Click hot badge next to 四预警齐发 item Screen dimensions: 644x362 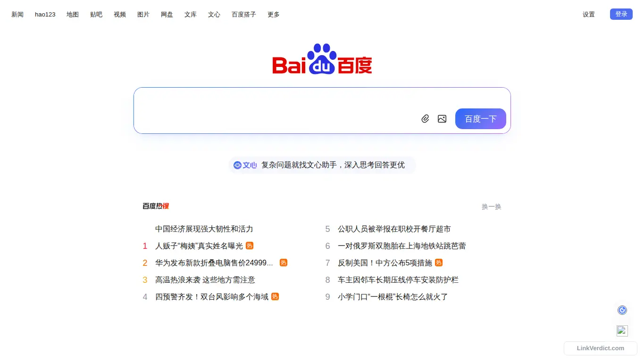(x=275, y=296)
